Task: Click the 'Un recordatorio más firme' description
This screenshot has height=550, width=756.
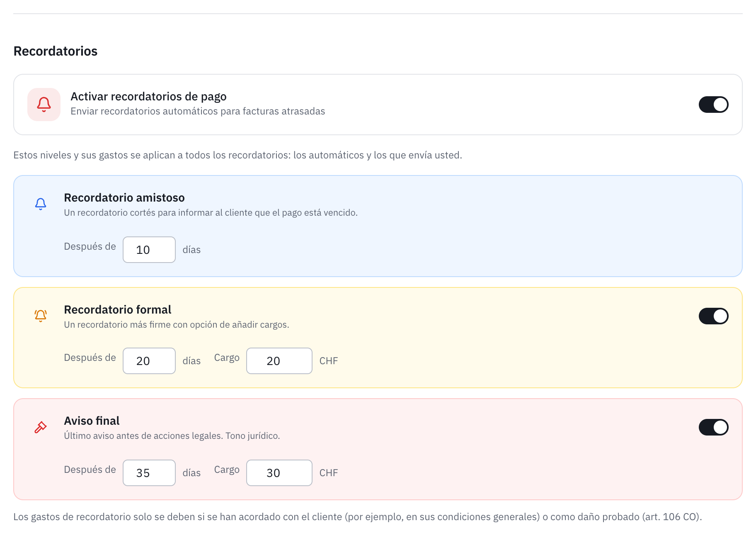Action: click(177, 324)
